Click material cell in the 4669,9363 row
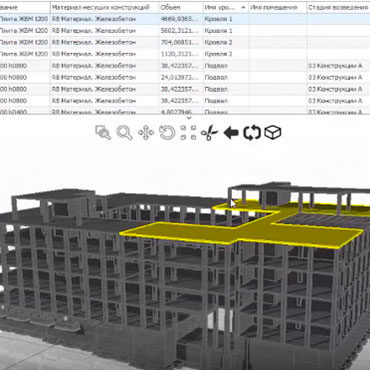The image size is (370, 370). tap(105, 19)
